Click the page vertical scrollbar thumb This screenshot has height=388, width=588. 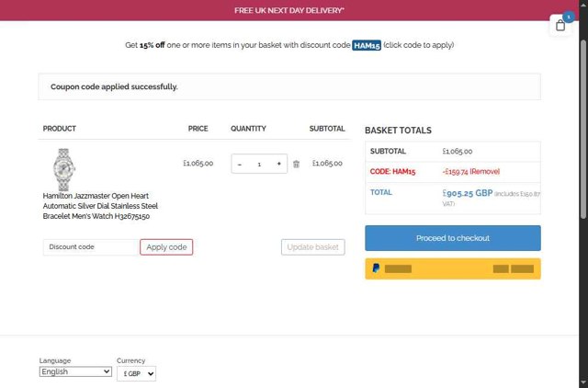click(x=583, y=128)
